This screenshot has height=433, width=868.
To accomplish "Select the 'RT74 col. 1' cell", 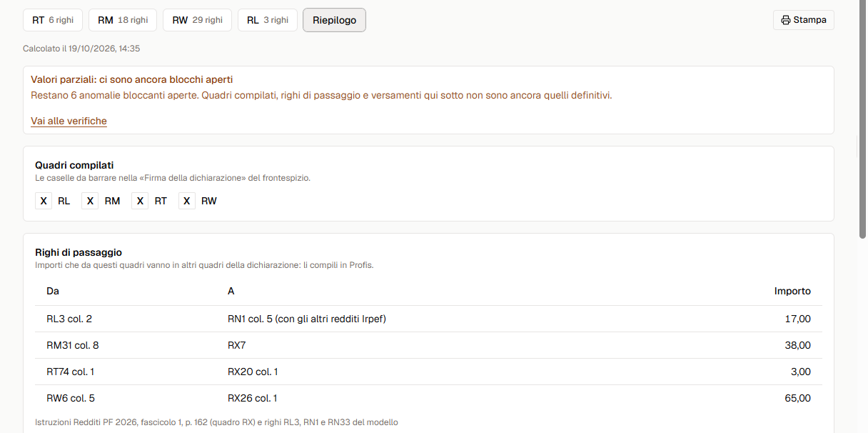I will click(71, 372).
